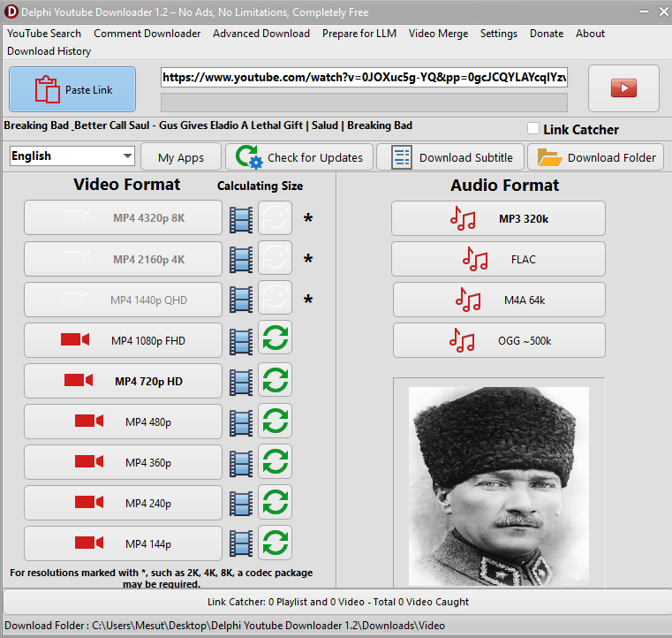Enable the Link Catcher checkbox
Image resolution: width=672 pixels, height=638 pixels.
click(533, 128)
